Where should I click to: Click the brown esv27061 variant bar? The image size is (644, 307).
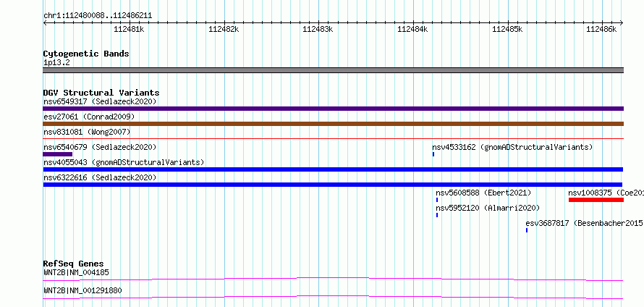pos(333,124)
